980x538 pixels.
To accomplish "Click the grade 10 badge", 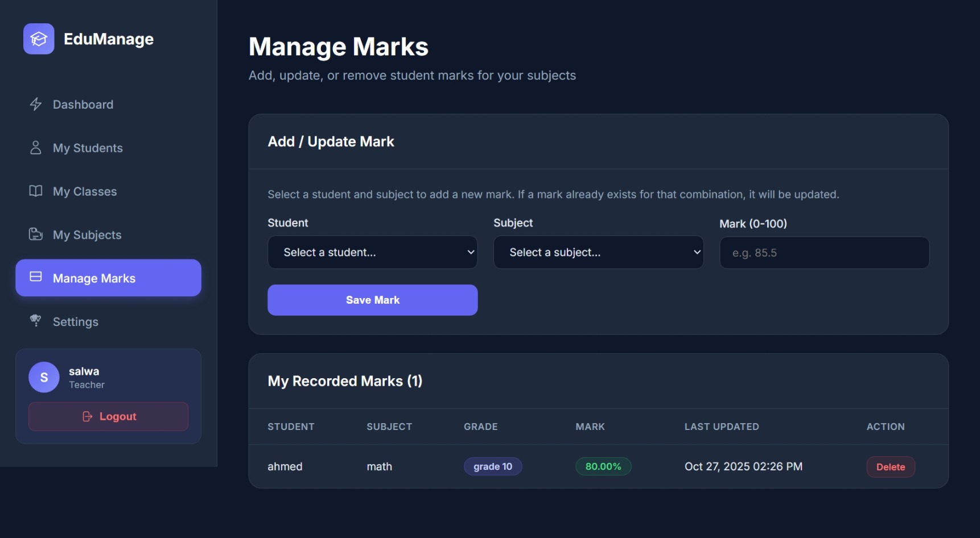I will [x=493, y=467].
